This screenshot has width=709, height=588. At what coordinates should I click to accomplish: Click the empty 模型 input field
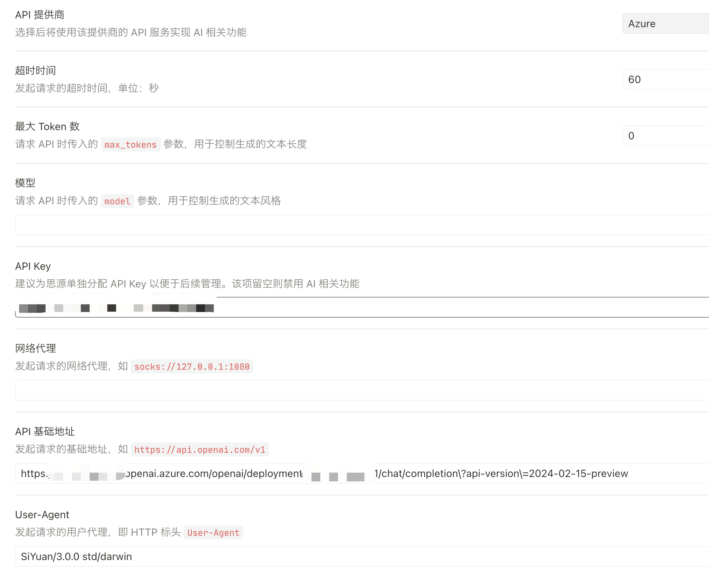point(362,225)
